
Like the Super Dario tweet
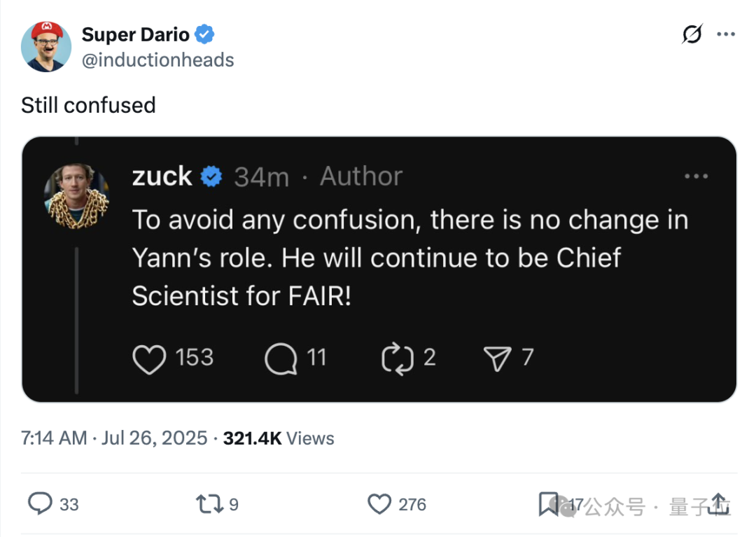(379, 503)
